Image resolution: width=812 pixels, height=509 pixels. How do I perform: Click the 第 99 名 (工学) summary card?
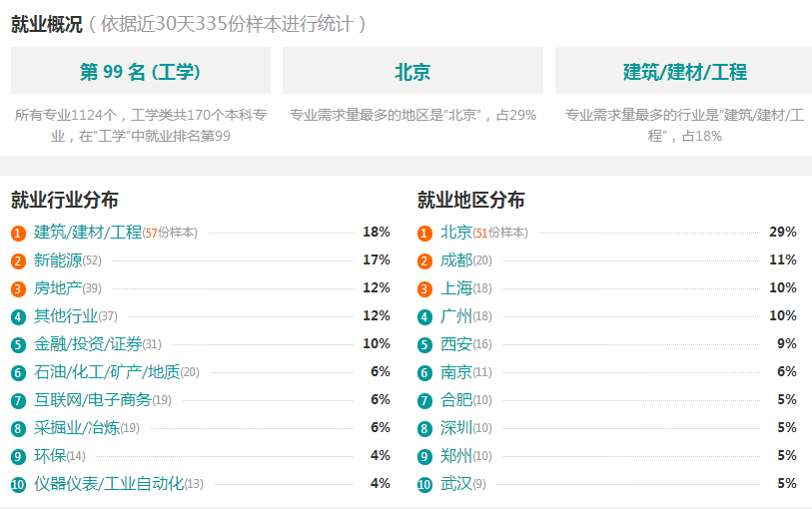[x=141, y=70]
